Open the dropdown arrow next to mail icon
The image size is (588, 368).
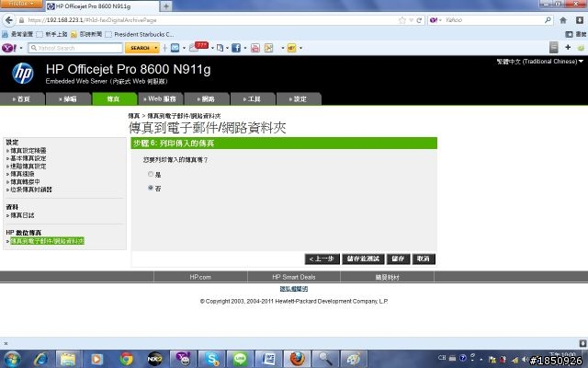pos(184,48)
